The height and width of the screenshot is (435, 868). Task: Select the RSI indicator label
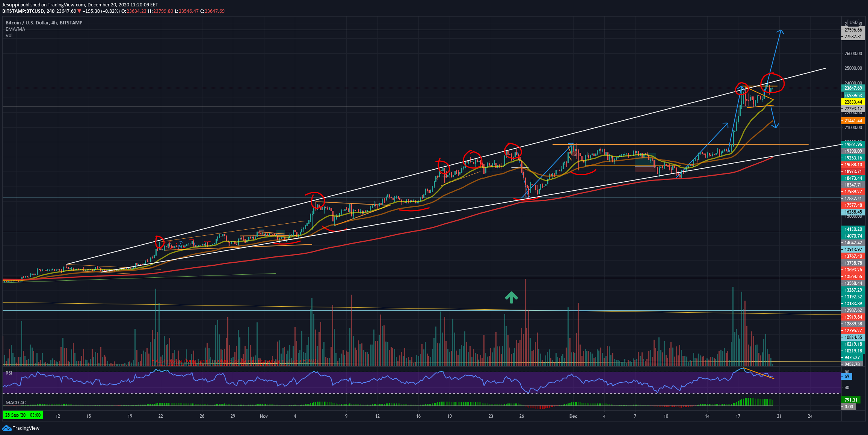[9, 373]
